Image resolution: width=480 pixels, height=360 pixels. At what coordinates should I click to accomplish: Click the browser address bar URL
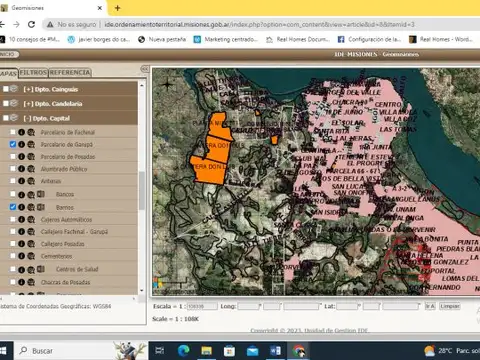[259, 24]
